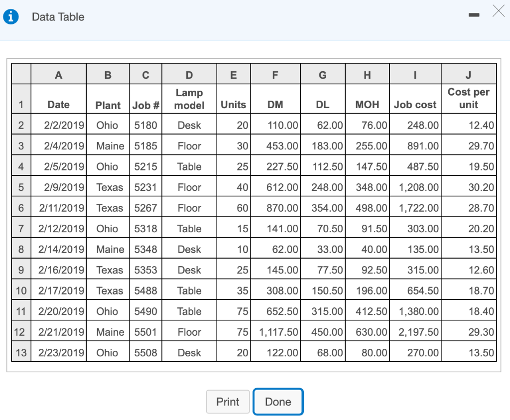The width and height of the screenshot is (510, 420).
Task: Click job cost 1,380.00
Action: [415, 310]
